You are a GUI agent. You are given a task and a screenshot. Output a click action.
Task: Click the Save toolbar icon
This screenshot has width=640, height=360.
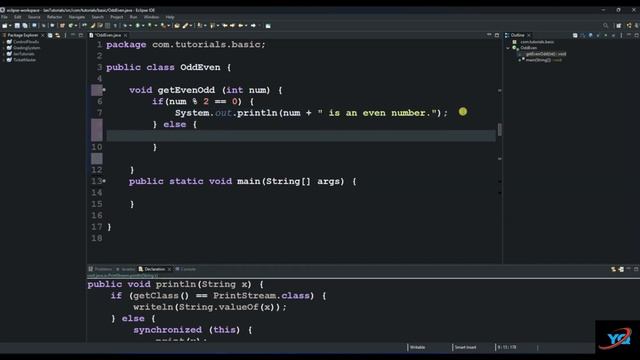pyautogui.click(x=17, y=25)
